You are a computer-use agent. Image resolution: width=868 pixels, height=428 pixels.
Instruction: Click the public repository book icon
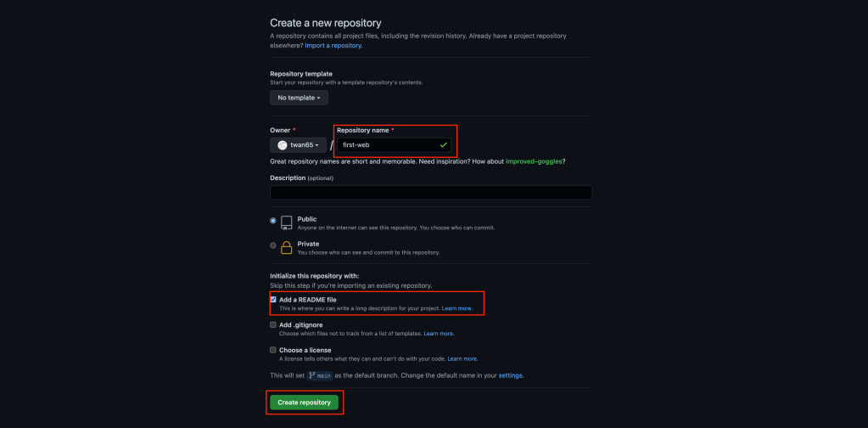coord(287,222)
